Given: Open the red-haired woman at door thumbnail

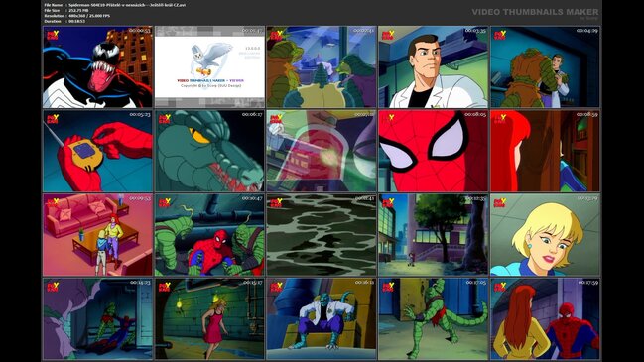Looking at the screenshot, I should tap(545, 151).
